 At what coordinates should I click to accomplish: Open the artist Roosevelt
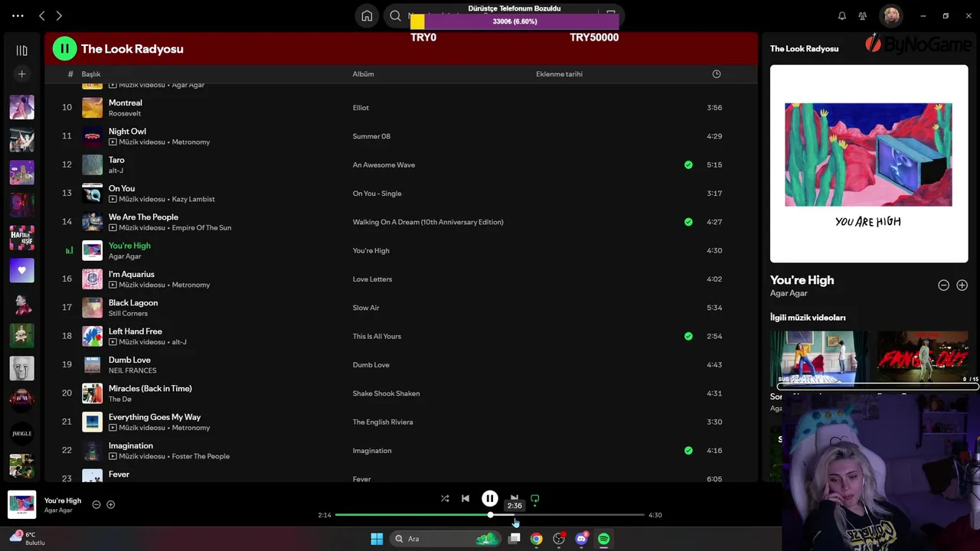tap(124, 113)
